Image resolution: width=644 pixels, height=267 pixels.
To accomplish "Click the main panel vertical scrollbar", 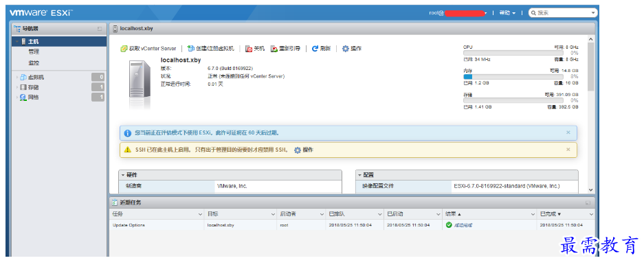I will pyautogui.click(x=591, y=67).
